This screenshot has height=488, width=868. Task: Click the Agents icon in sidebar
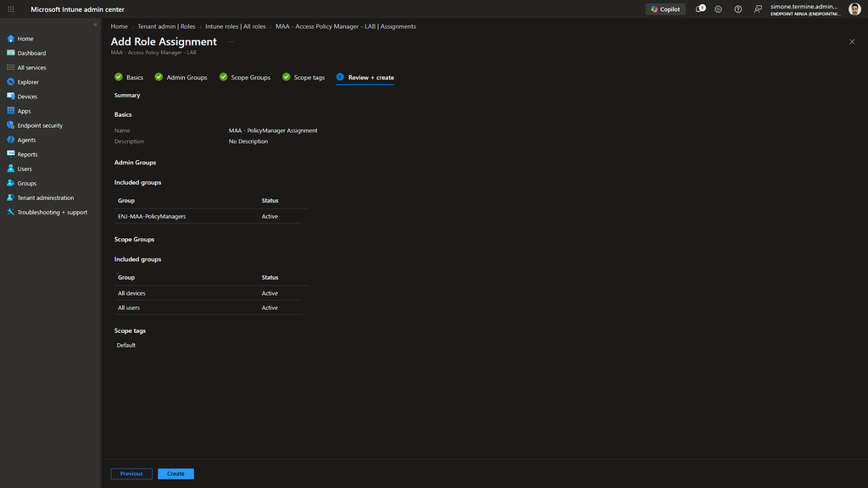(10, 140)
